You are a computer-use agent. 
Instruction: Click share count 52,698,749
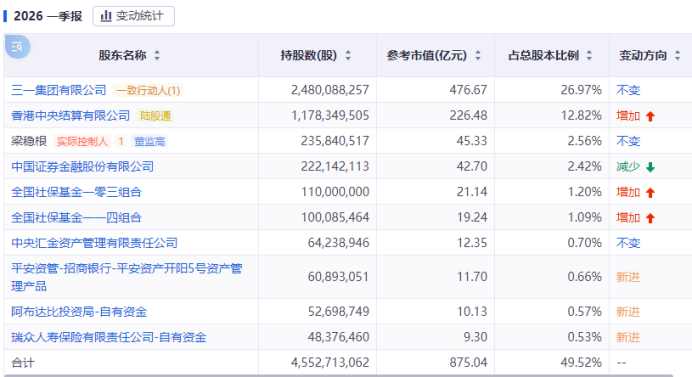coord(338,312)
